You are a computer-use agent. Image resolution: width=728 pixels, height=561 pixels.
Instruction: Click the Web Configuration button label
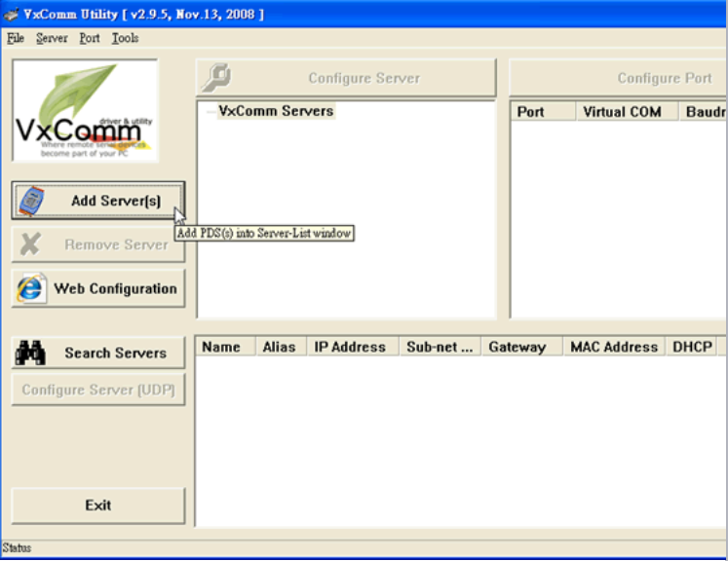[x=115, y=288]
